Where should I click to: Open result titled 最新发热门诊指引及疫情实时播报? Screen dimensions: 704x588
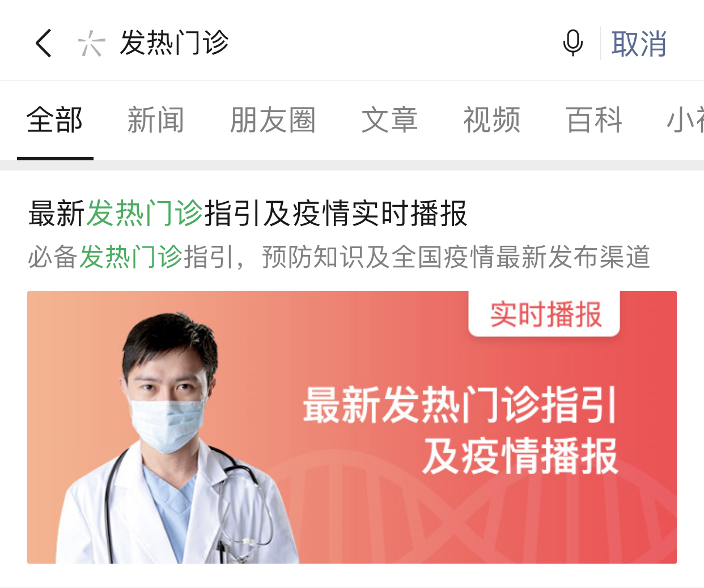(x=248, y=214)
